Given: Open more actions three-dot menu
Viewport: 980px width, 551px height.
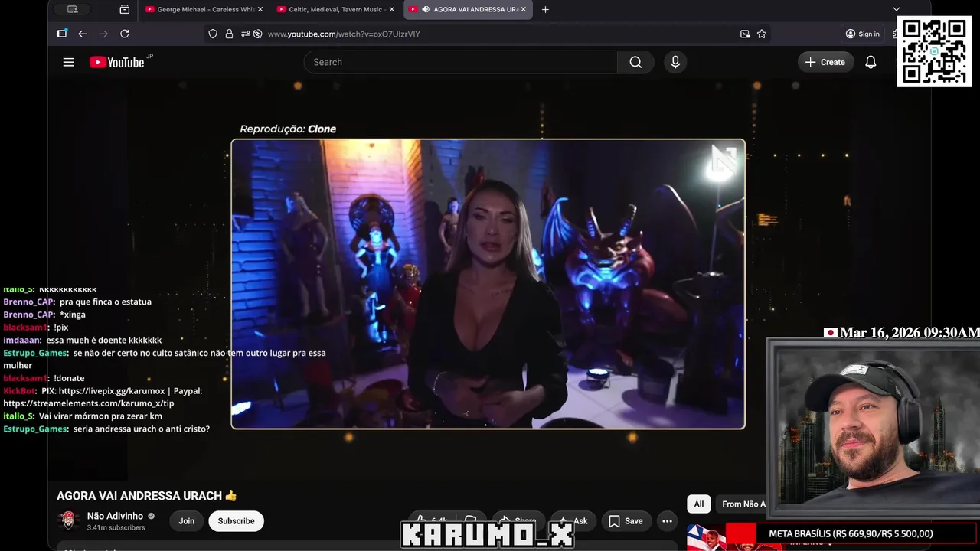Looking at the screenshot, I should point(667,521).
